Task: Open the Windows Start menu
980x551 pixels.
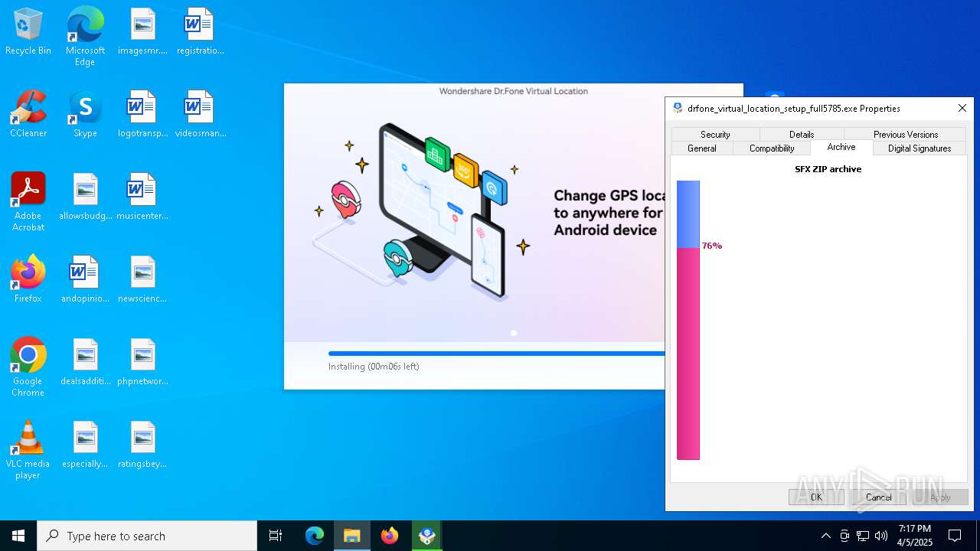Action: coord(18,536)
